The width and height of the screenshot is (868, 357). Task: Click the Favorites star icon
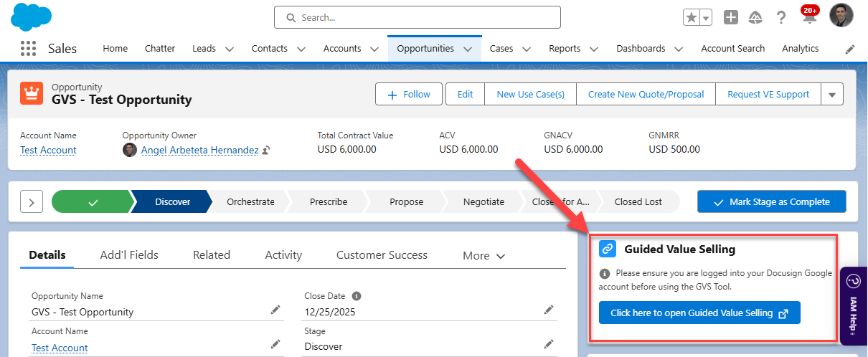pos(692,18)
